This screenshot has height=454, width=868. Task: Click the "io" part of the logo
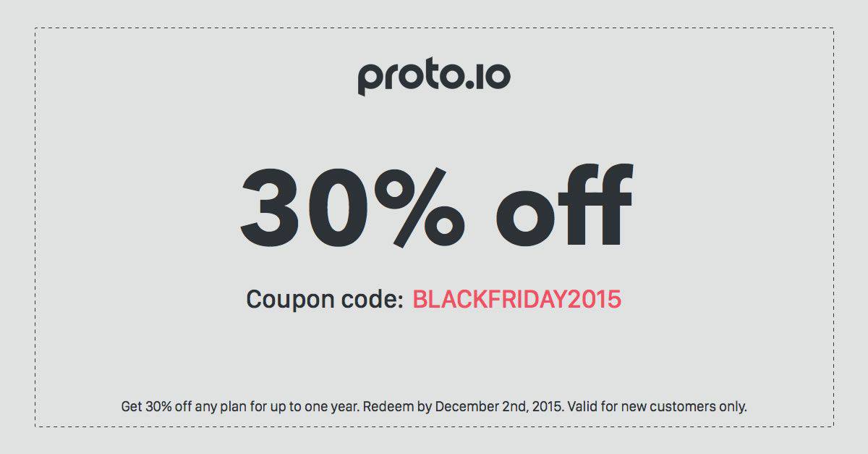tap(494, 75)
